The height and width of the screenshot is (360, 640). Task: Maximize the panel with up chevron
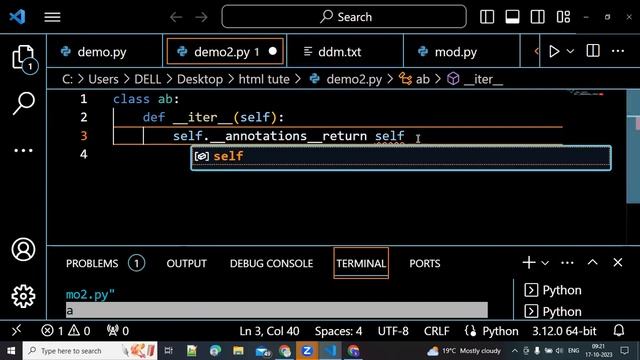592,262
